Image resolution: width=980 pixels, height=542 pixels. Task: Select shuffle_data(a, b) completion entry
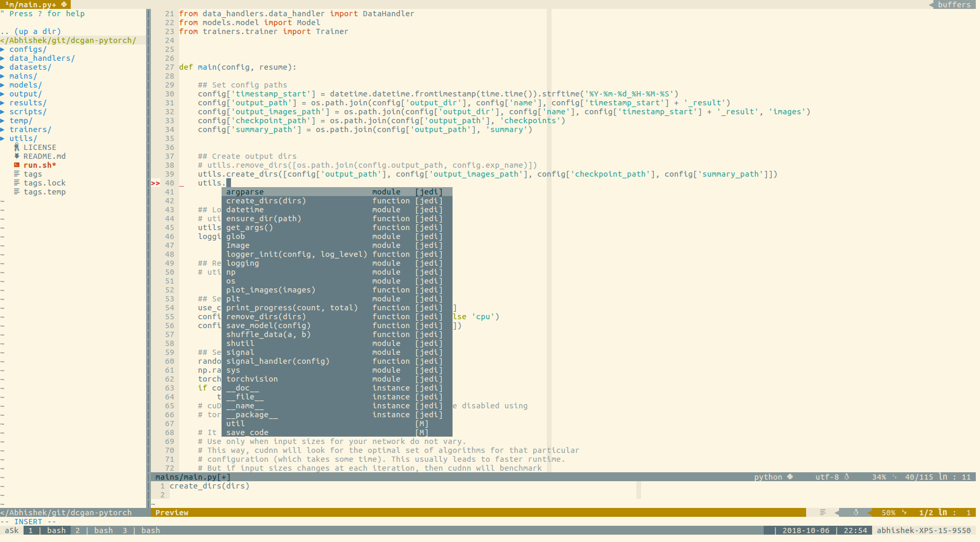[337, 334]
